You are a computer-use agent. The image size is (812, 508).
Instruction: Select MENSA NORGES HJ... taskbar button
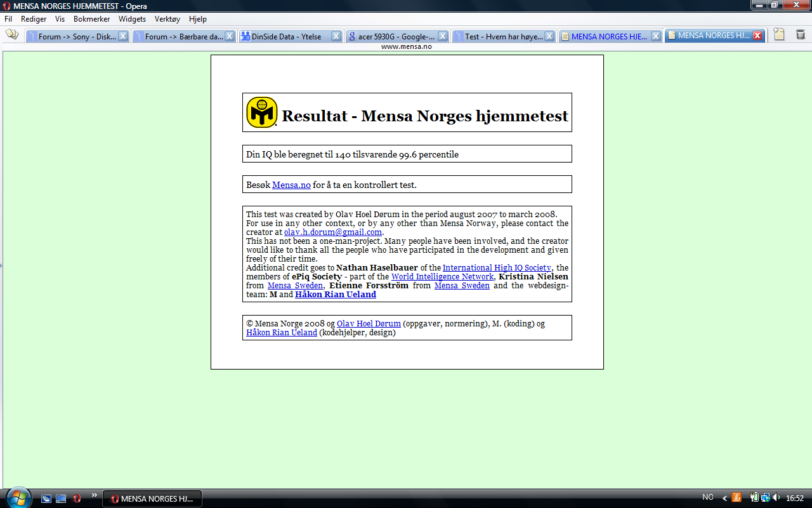[152, 498]
